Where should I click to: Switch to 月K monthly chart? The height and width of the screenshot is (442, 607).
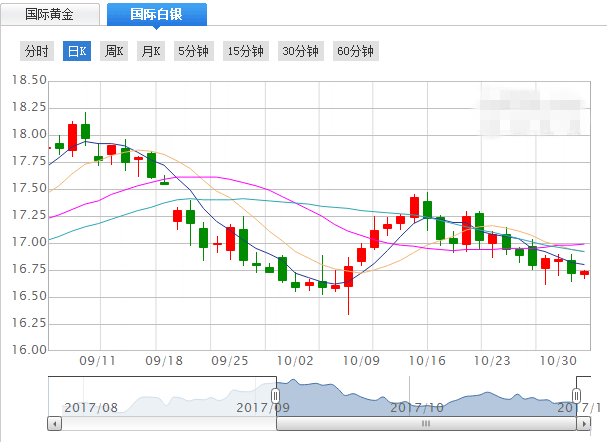point(150,51)
